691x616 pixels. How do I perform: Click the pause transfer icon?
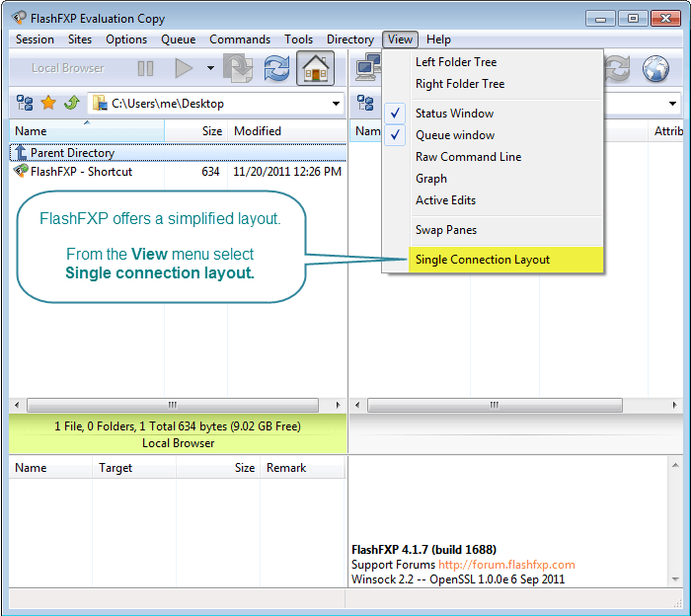(x=145, y=68)
